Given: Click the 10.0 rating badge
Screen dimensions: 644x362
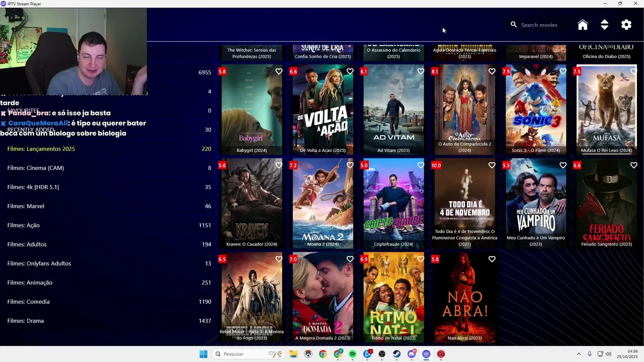Looking at the screenshot, I should coord(436,165).
